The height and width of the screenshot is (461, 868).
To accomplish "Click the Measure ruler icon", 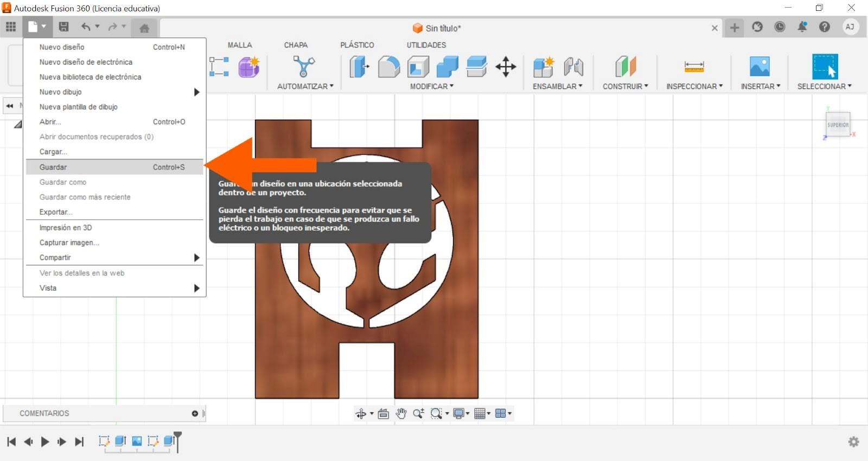I will pos(694,67).
